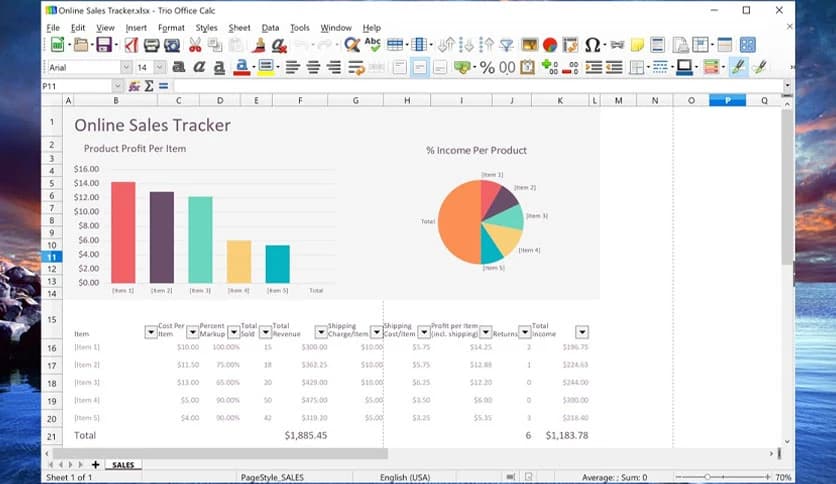Insert special character Omega icon

(x=592, y=45)
